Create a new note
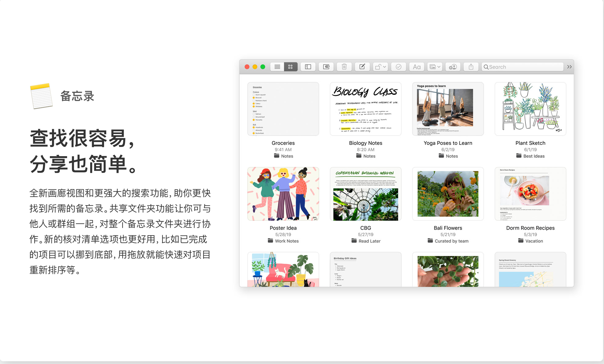The width and height of the screenshot is (604, 364). 362,67
